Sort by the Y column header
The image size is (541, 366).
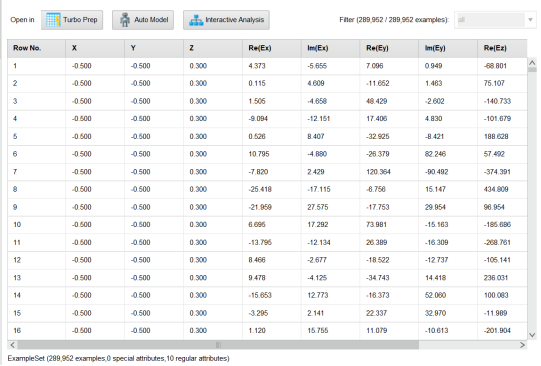154,48
